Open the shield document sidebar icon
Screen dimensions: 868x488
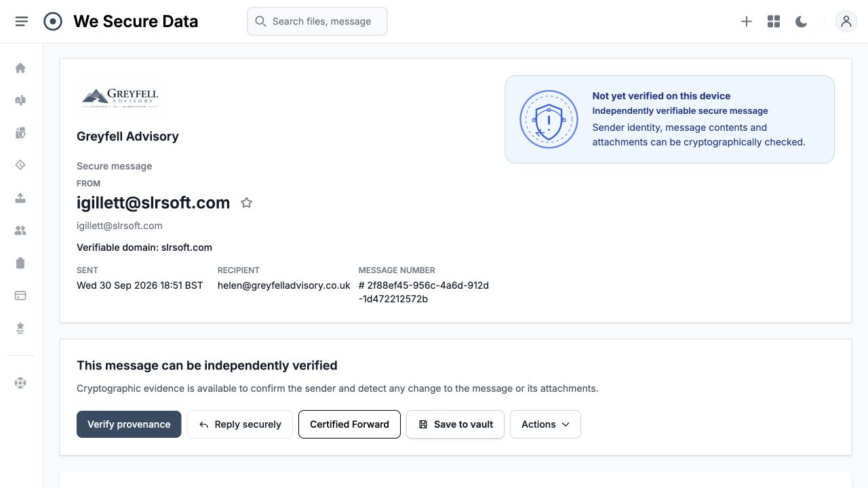(x=20, y=133)
